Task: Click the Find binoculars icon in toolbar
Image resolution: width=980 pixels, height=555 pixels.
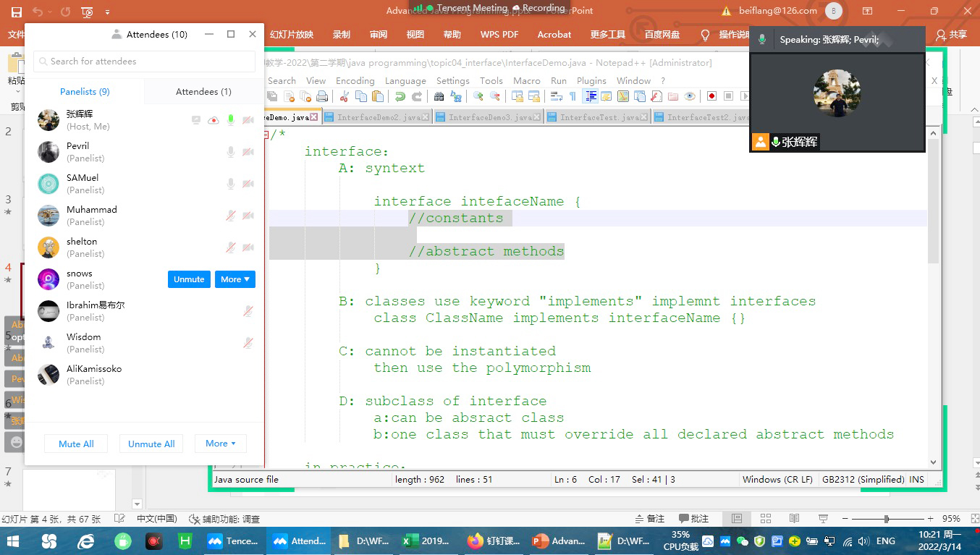Action: pos(439,96)
